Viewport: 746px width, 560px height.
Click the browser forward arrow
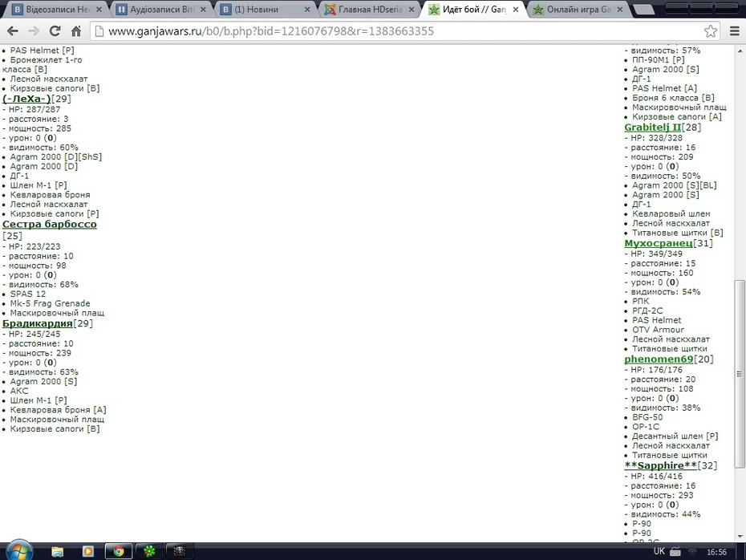(x=34, y=31)
